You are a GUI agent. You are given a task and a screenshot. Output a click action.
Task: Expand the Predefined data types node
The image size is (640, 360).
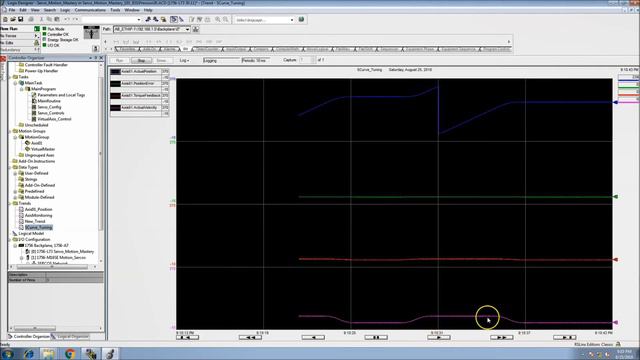[16, 191]
